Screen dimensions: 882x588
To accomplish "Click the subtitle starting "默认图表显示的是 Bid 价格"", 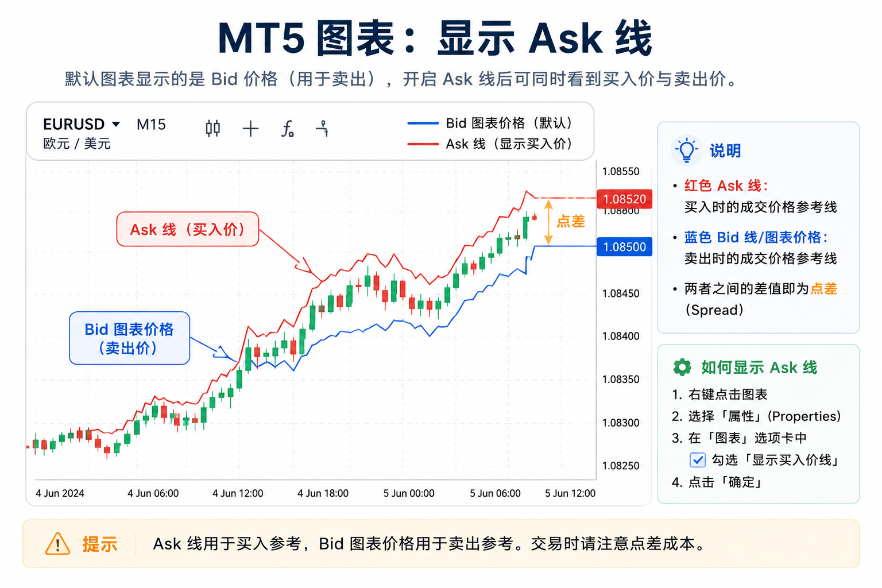I will [x=402, y=79].
